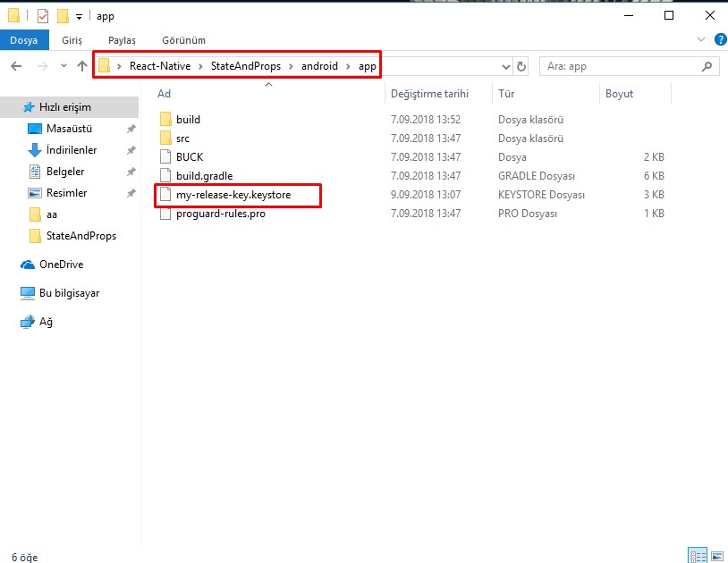
Task: Switch to the Görünüm ribbon tab
Action: [183, 40]
